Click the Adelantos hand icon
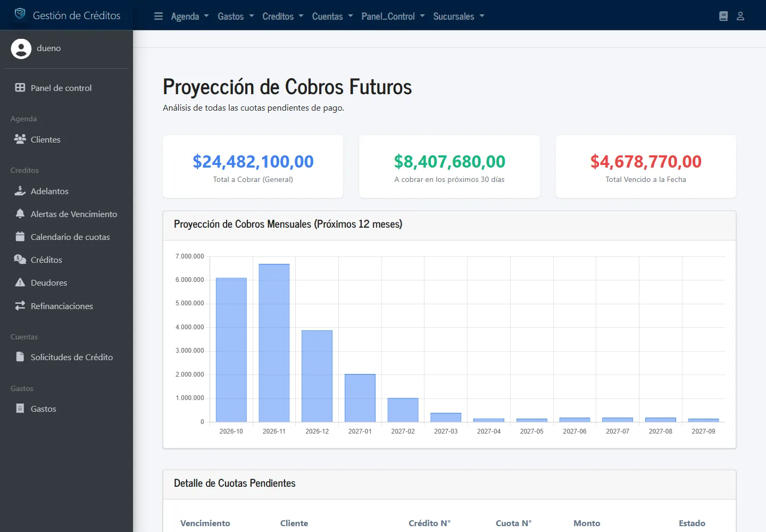The height and width of the screenshot is (532, 766). point(20,191)
